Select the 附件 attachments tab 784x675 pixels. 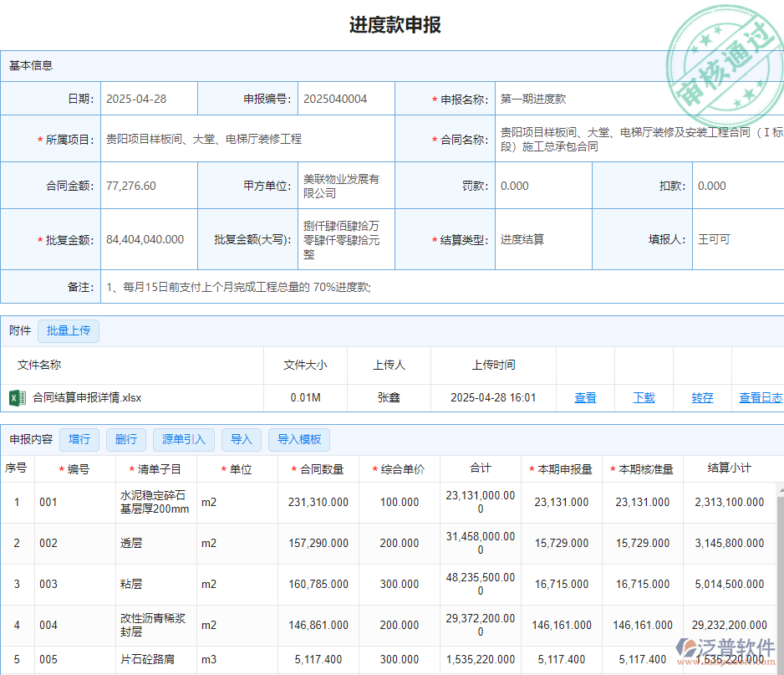point(20,331)
